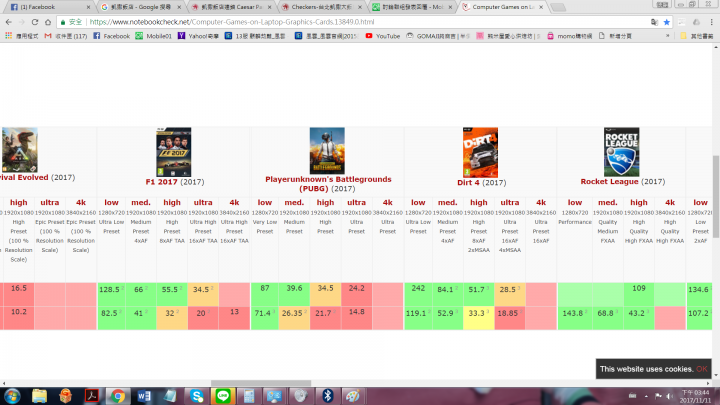Bookmark this page with the star icon
720x405 pixels.
coord(667,22)
